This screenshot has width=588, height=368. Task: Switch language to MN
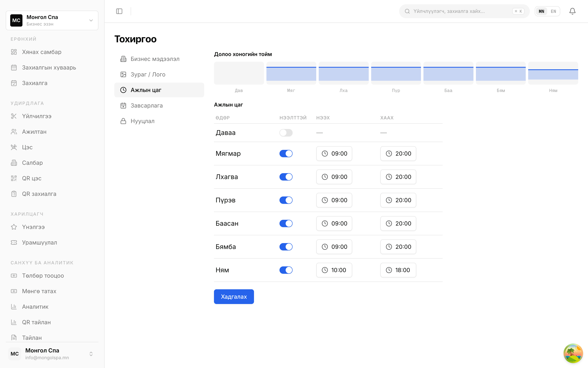pos(541,11)
